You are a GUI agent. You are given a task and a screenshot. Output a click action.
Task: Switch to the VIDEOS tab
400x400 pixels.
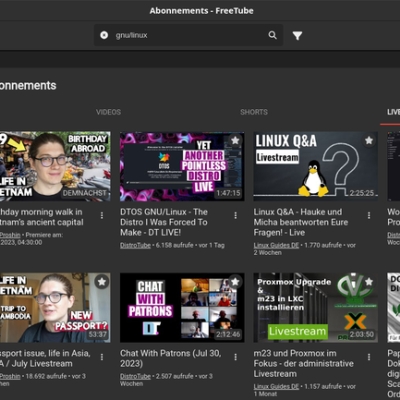tap(108, 112)
